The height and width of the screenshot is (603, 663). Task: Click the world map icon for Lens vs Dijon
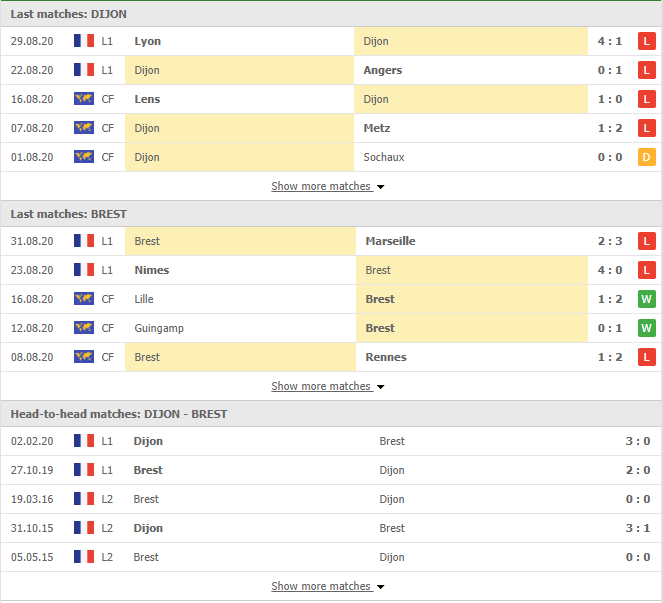[x=84, y=99]
